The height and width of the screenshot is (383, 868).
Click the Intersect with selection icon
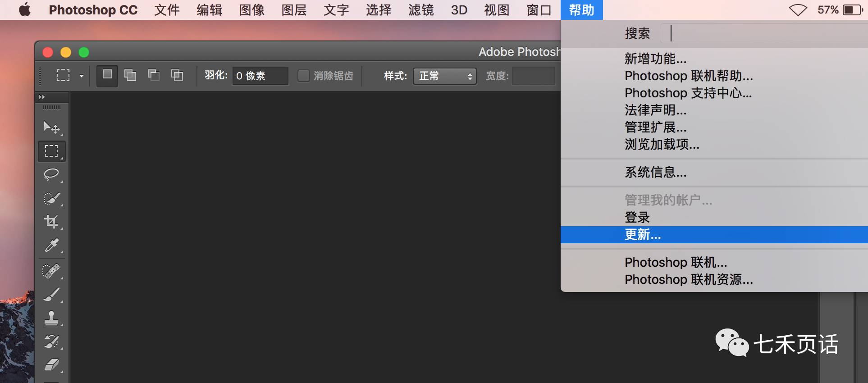[x=177, y=75]
